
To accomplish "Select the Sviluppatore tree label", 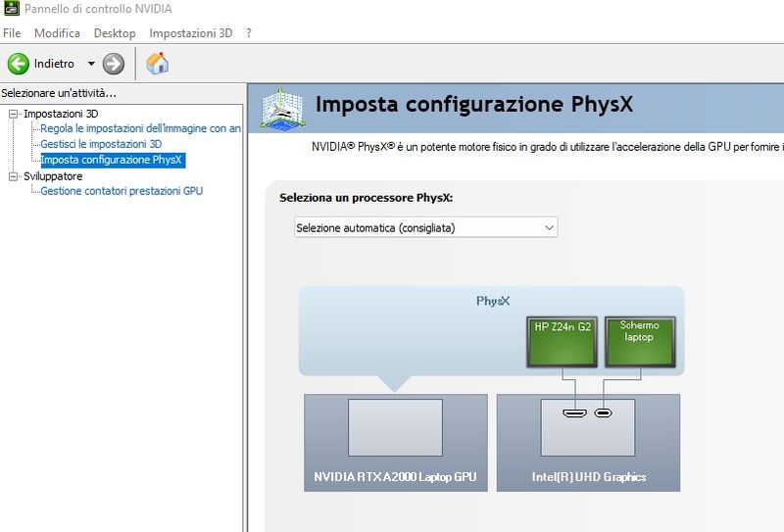I will tap(53, 176).
